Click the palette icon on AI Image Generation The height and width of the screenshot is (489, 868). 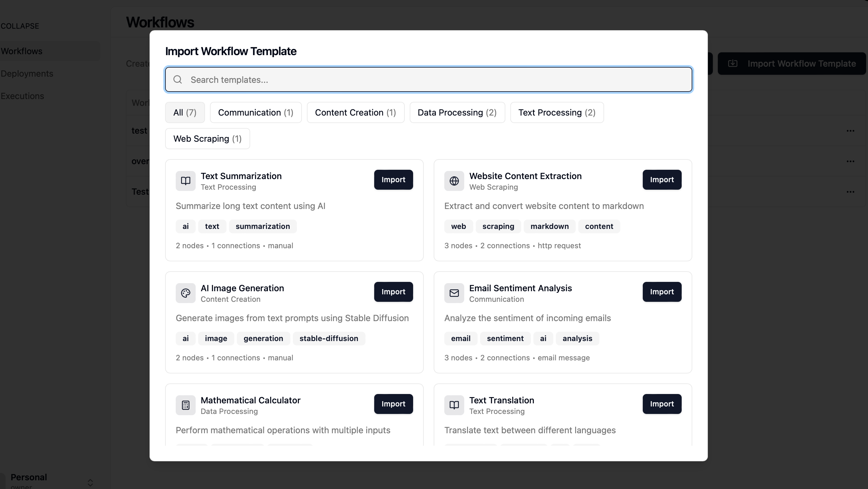coord(185,293)
